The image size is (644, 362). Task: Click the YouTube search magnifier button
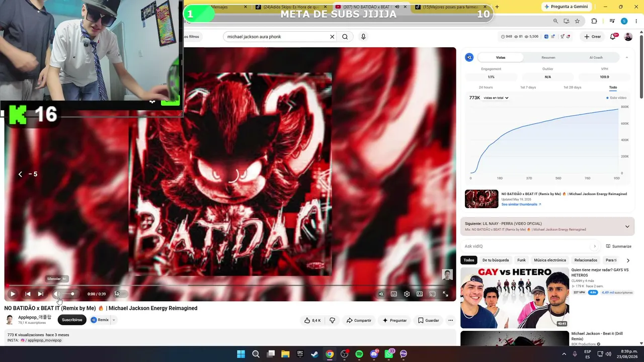[x=345, y=37]
